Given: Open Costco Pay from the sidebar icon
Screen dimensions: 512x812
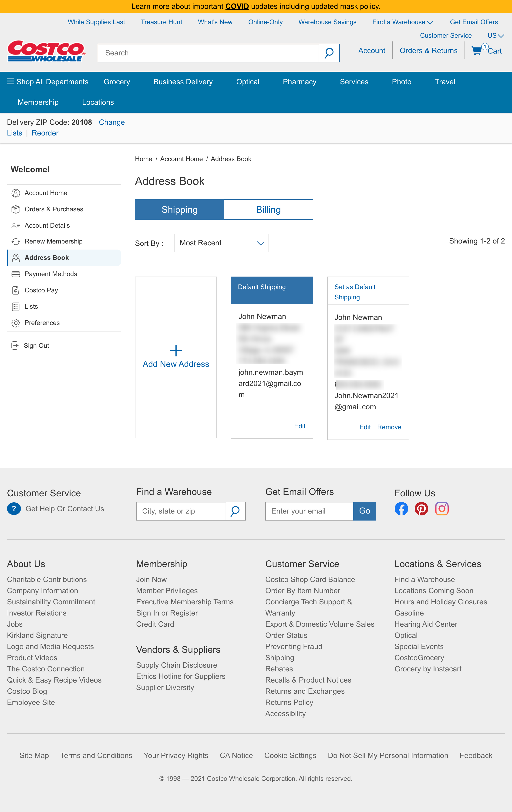Looking at the screenshot, I should point(16,290).
